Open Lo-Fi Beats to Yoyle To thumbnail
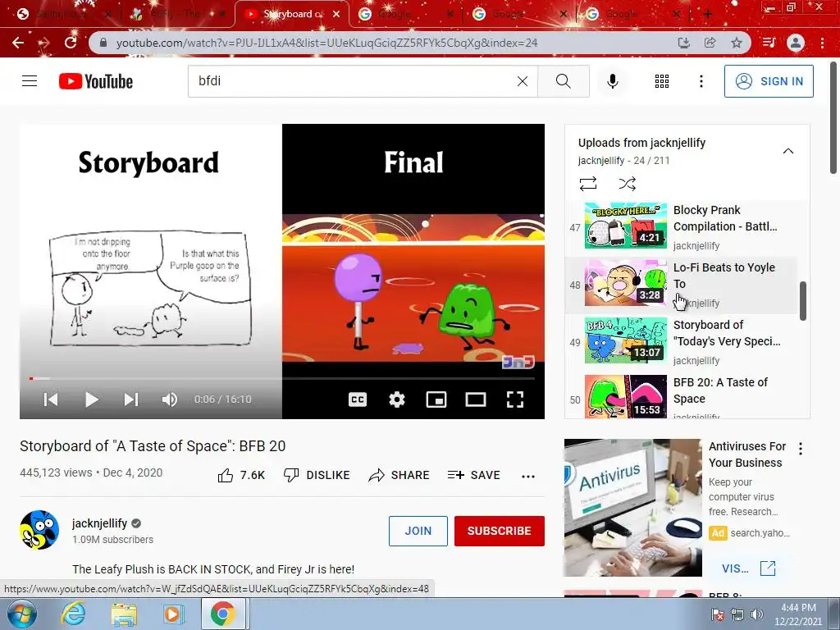This screenshot has height=630, width=840. [626, 283]
